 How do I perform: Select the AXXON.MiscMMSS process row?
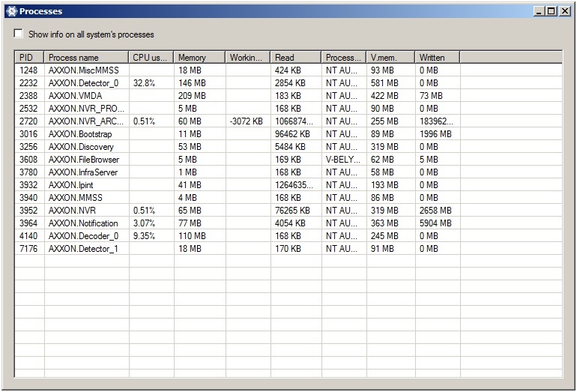click(288, 70)
